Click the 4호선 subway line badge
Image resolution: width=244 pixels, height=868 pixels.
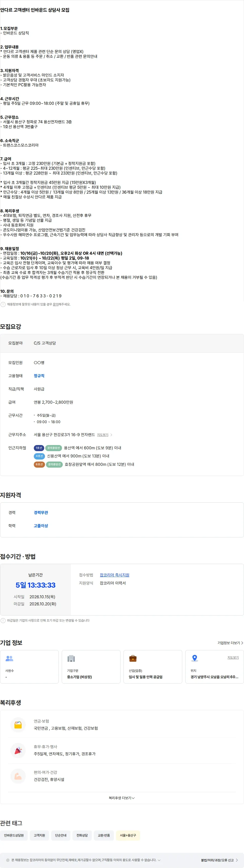point(39,456)
